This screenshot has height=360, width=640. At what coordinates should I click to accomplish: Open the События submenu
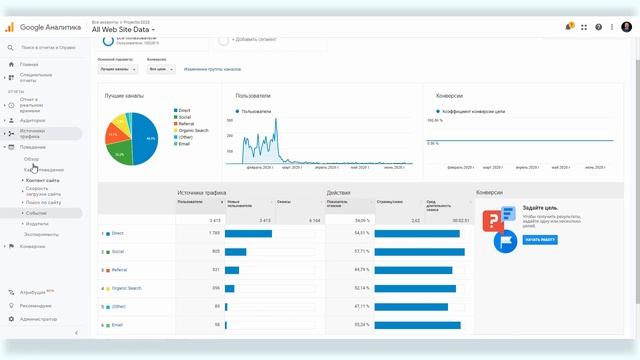click(x=36, y=213)
